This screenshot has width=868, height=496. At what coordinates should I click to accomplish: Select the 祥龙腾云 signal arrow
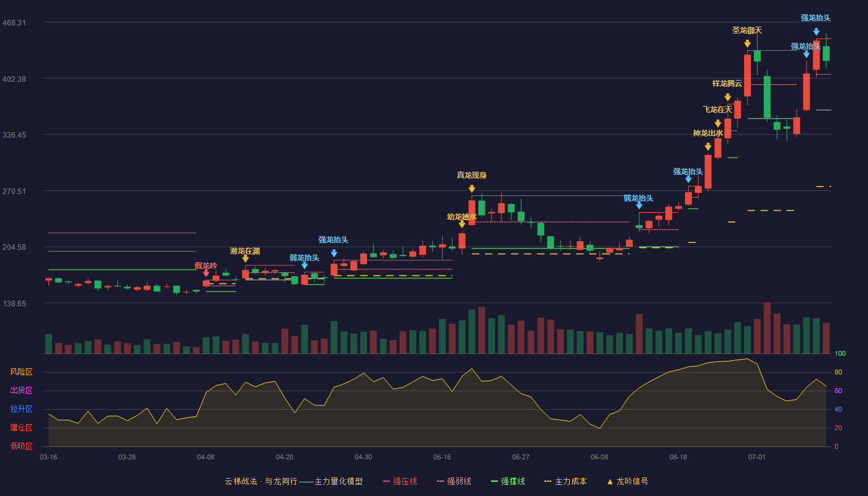click(728, 97)
